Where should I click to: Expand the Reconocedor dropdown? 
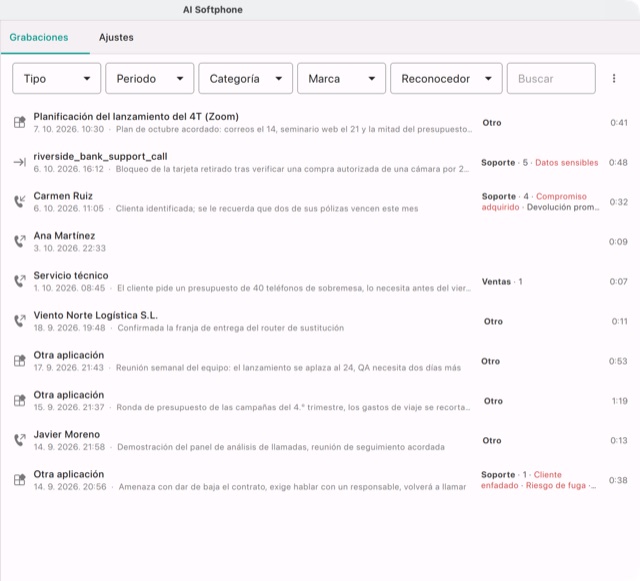446,78
